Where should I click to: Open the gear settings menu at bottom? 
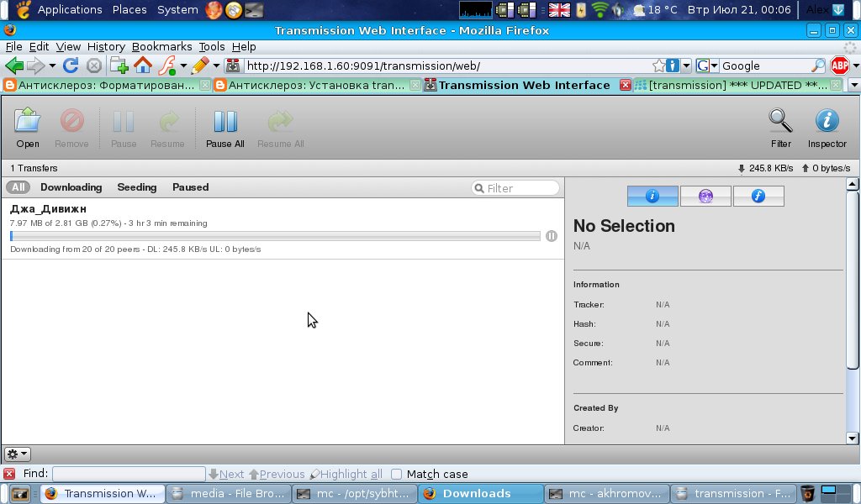(17, 454)
